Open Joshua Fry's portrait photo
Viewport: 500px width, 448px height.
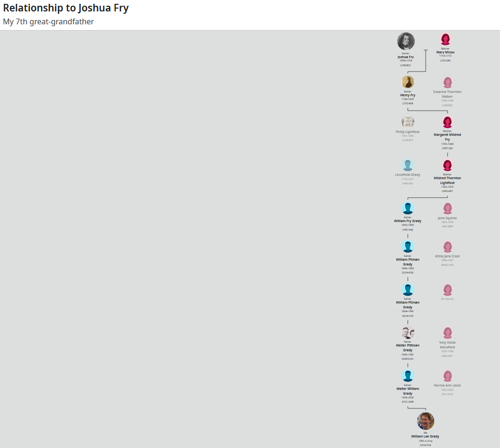point(406,41)
